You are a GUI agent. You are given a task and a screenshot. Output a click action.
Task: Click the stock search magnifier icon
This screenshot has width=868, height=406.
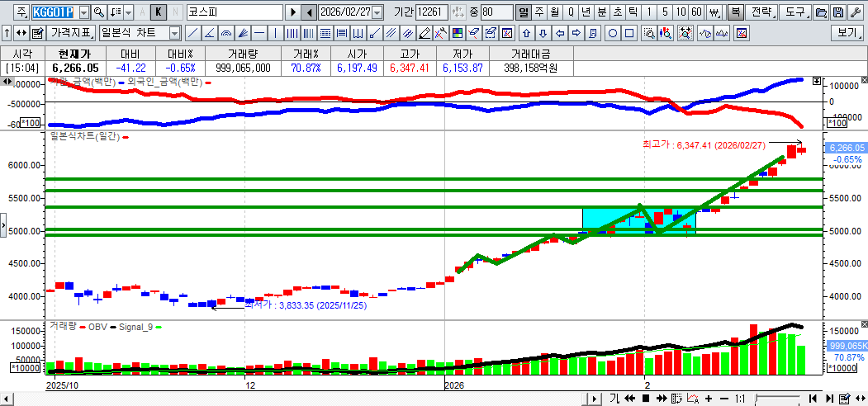point(99,12)
